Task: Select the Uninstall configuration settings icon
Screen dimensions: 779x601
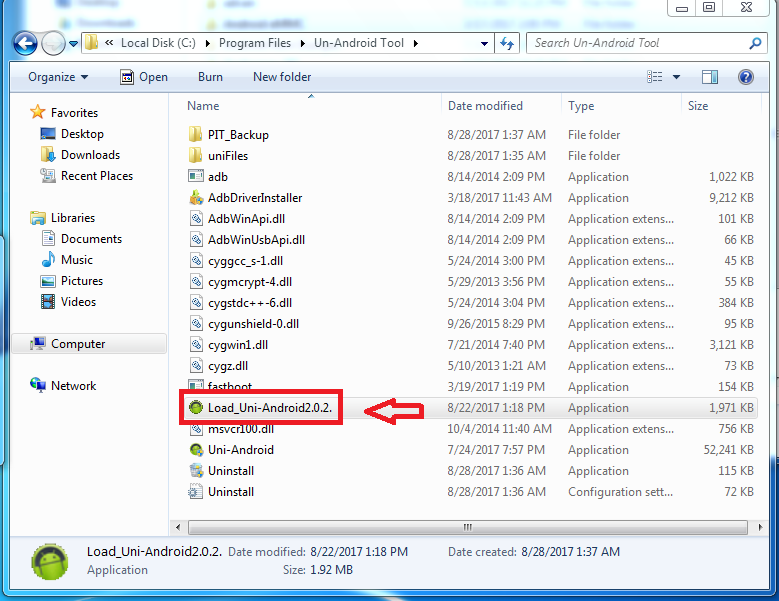Action: [196, 492]
